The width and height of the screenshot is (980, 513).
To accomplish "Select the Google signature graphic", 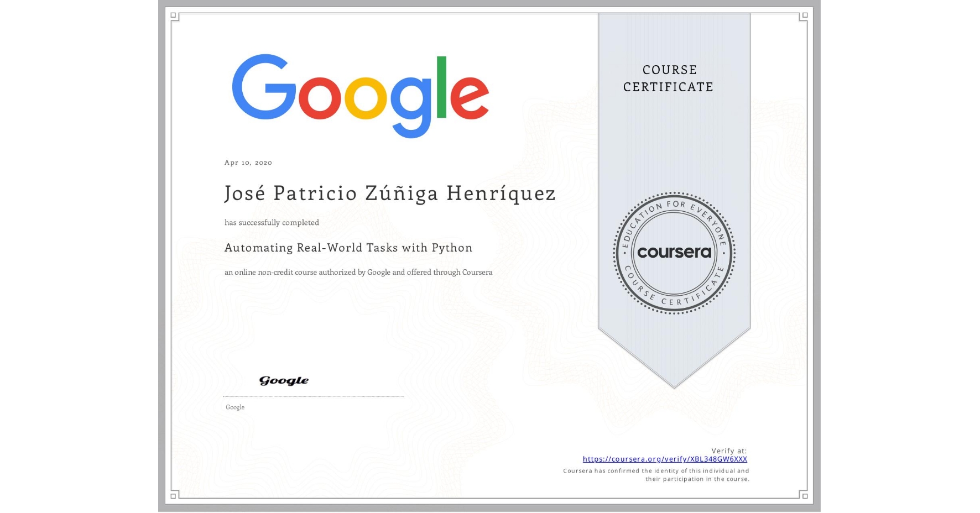I will pyautogui.click(x=285, y=380).
